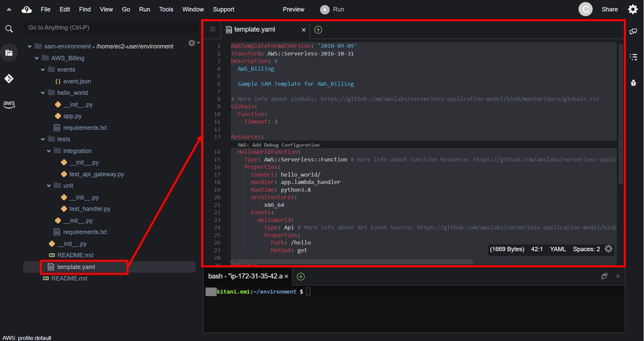Open the Go menu
Image resolution: width=644 pixels, height=341 pixels.
[x=126, y=9]
